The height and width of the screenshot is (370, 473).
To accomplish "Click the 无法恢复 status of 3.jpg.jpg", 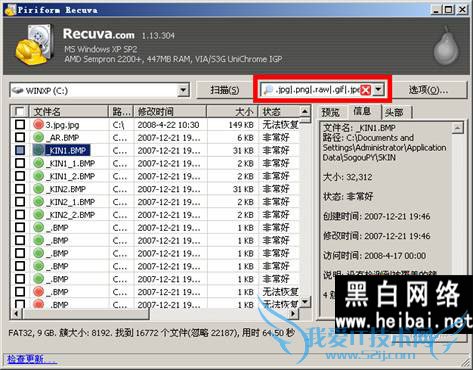I will coord(280,125).
